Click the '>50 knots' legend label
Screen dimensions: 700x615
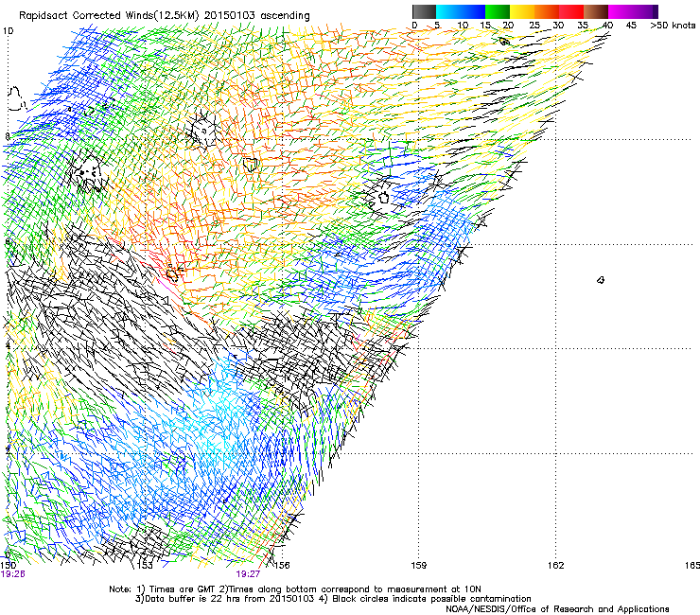coord(673,26)
